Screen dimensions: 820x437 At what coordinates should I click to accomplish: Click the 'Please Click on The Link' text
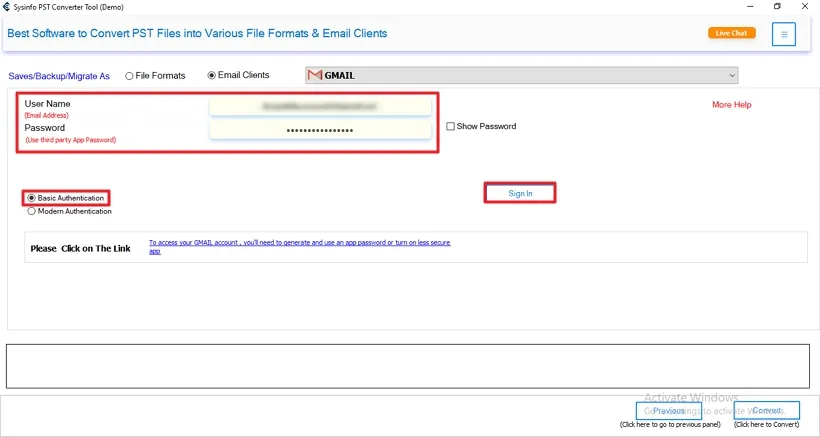(x=81, y=248)
